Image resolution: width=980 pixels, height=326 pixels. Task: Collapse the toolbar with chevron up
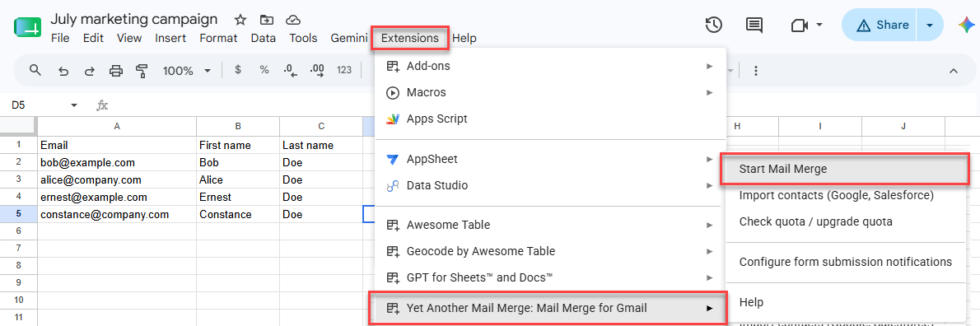coord(954,71)
